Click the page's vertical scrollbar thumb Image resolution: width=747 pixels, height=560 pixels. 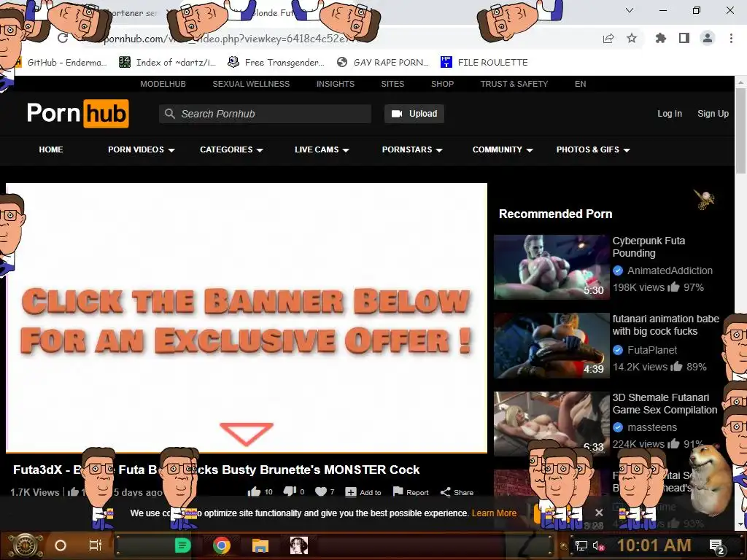pos(741,131)
